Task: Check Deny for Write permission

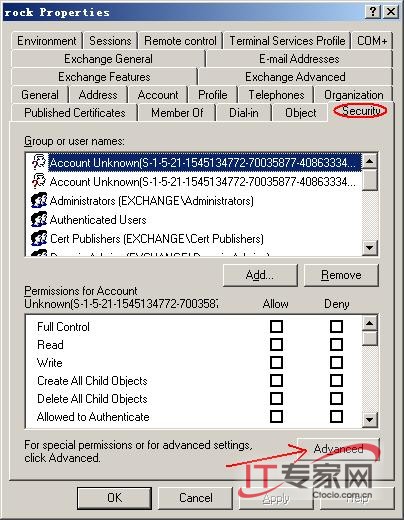Action: (336, 362)
